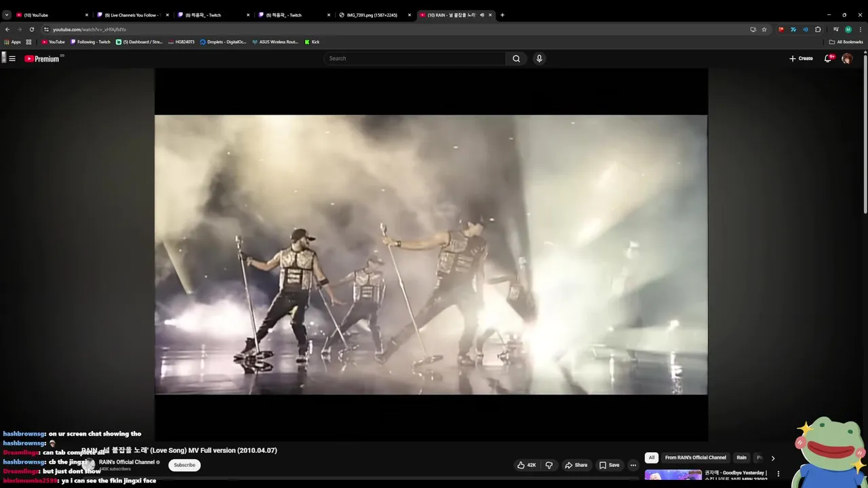The height and width of the screenshot is (488, 868).
Task: Open the YouTube bookmark
Action: tap(54, 42)
